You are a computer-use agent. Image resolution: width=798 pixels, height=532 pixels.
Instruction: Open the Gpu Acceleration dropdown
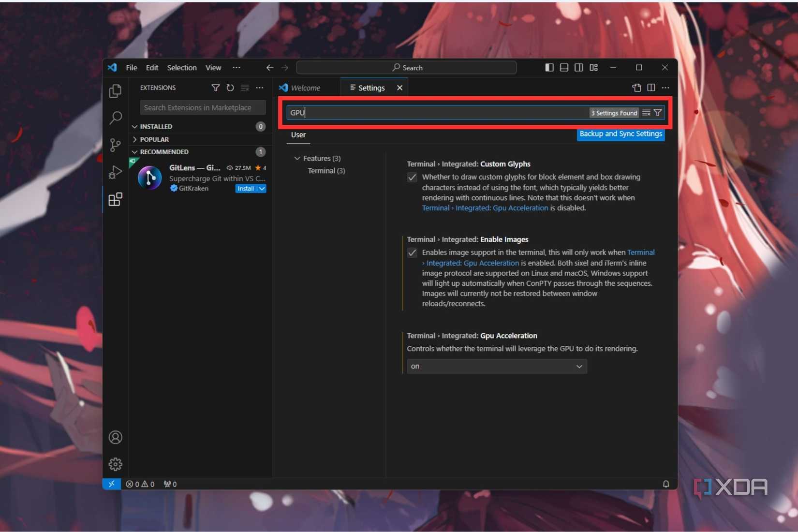click(497, 367)
